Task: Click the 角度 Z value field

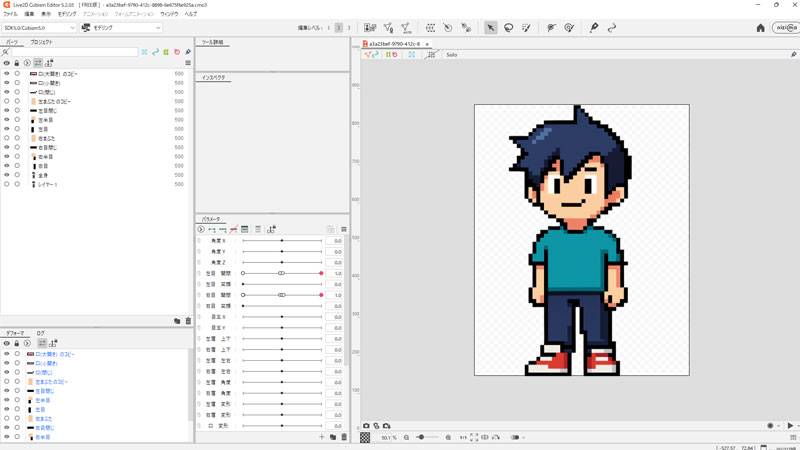Action: [x=334, y=263]
